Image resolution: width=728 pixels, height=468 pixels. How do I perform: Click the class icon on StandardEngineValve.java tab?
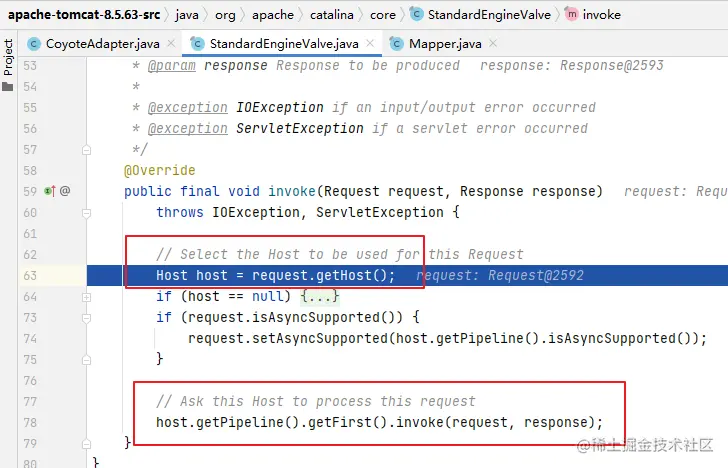pos(197,44)
